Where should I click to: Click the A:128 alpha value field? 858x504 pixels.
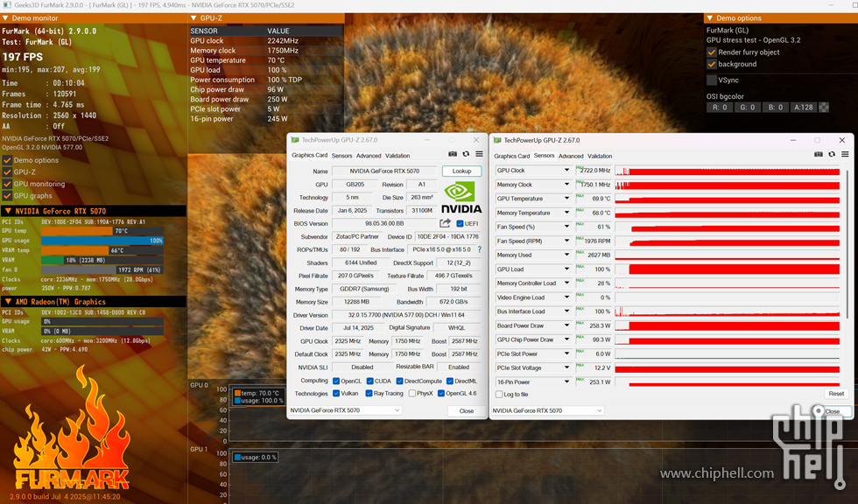[x=804, y=107]
